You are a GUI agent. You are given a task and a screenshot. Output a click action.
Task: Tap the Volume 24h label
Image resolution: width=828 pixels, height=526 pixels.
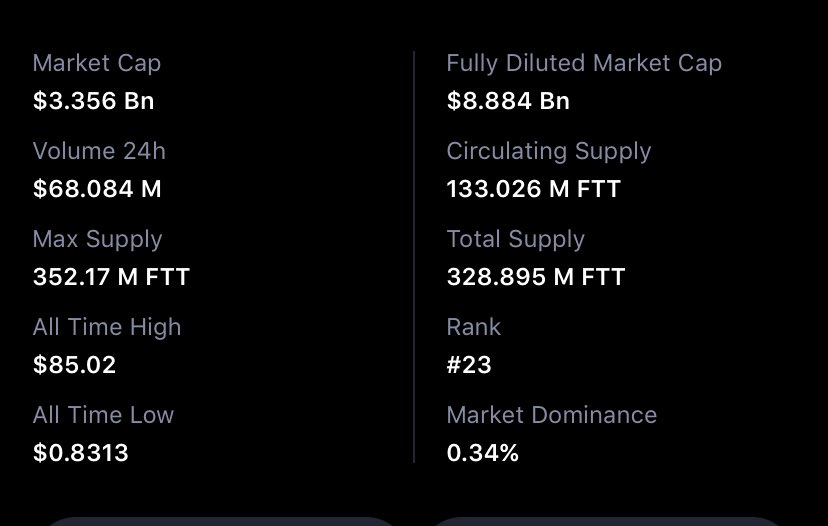(99, 151)
